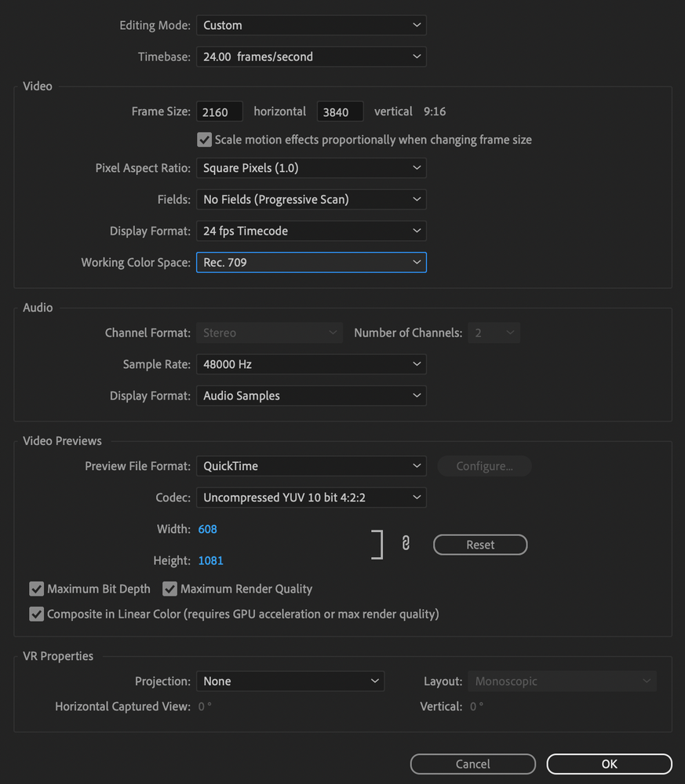Screen dimensions: 685x784
Task: Click the horizontal frame size field 2160
Action: 220,111
